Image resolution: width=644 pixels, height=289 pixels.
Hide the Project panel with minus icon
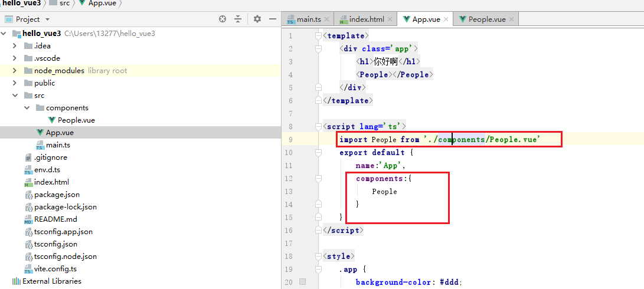(272, 19)
